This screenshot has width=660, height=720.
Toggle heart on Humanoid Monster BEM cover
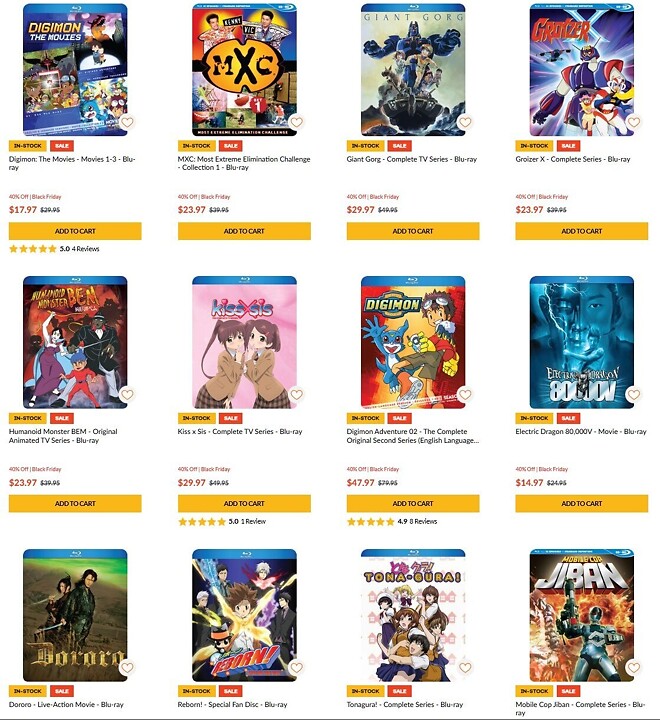pyautogui.click(x=127, y=394)
